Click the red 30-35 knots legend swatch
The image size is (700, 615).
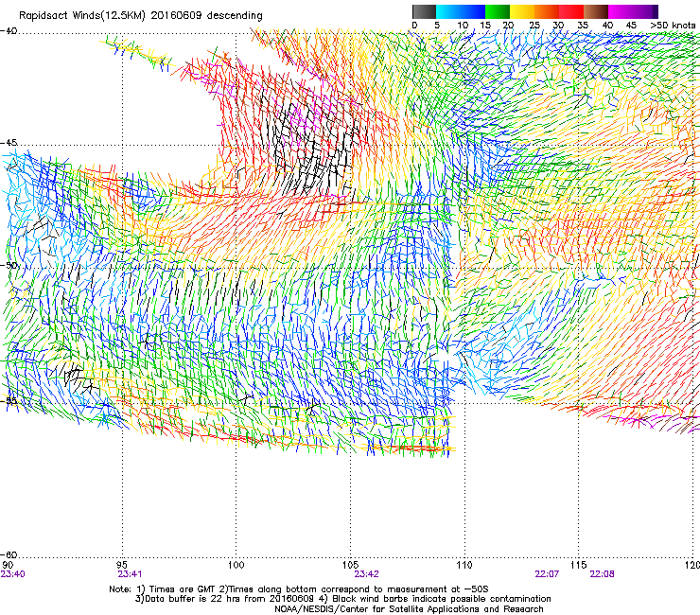(x=571, y=11)
